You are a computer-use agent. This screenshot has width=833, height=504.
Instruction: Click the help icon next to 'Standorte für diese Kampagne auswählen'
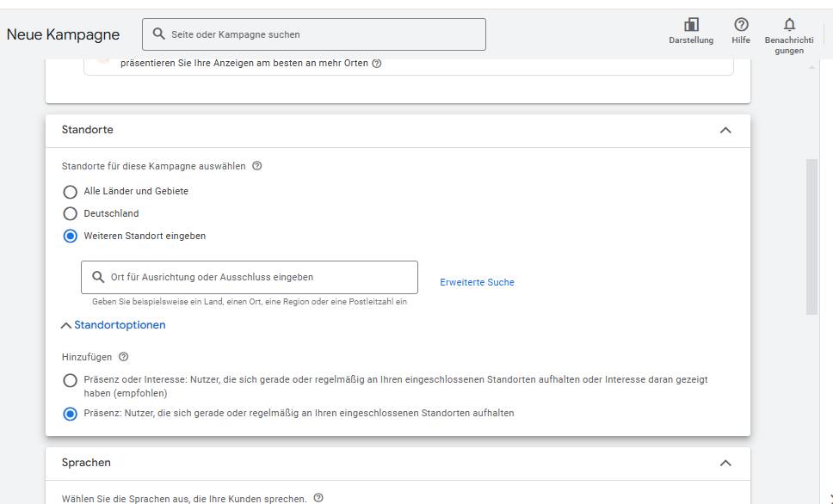[257, 166]
